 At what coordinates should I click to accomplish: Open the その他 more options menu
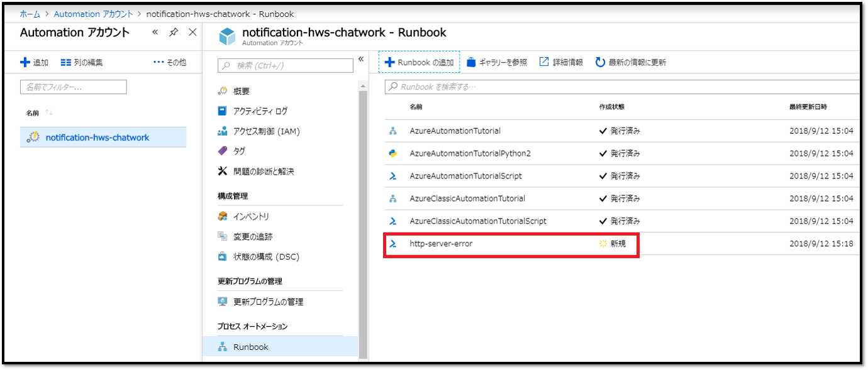tap(170, 62)
